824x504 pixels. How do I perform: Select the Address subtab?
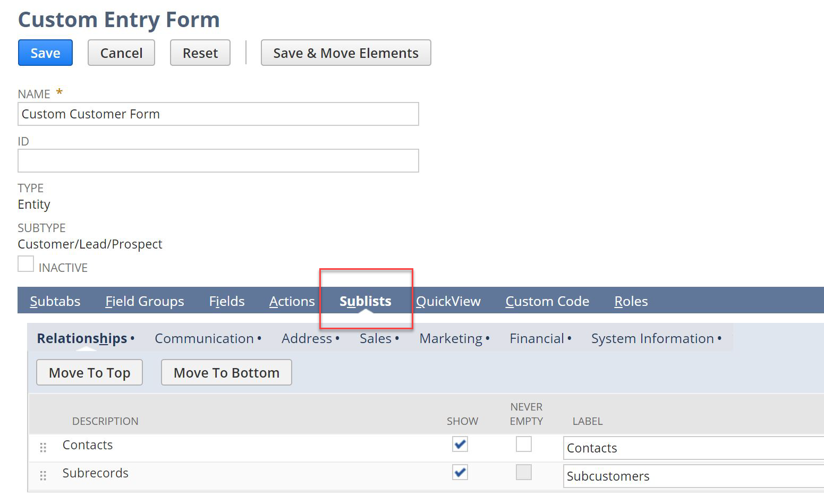pyautogui.click(x=306, y=338)
